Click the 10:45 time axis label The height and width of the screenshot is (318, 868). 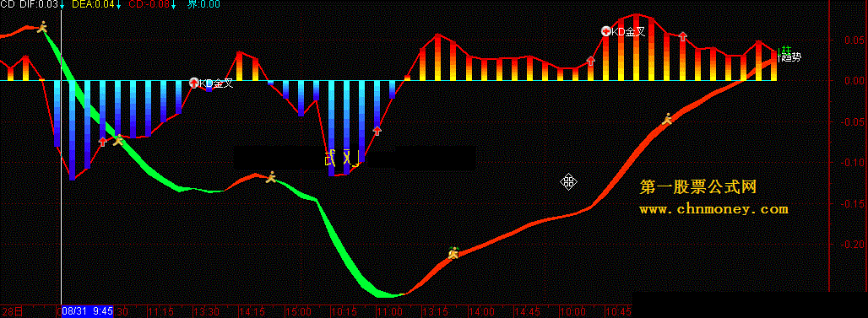[618, 312]
